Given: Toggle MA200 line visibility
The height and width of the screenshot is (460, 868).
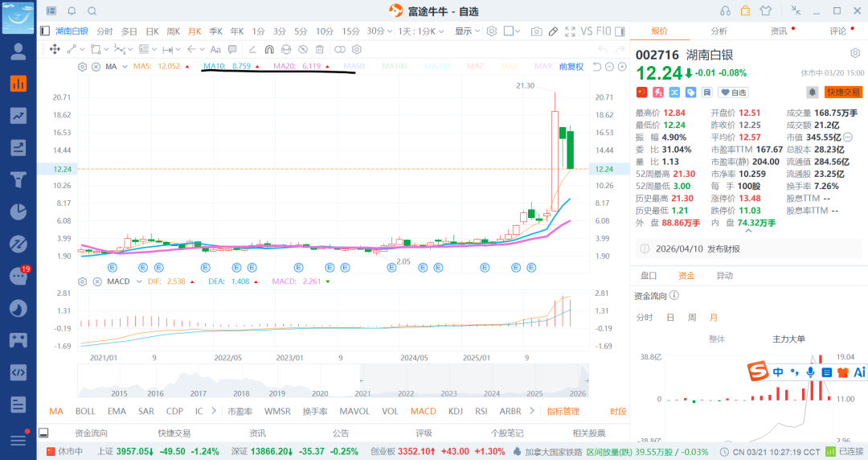Looking at the screenshot, I should [437, 67].
